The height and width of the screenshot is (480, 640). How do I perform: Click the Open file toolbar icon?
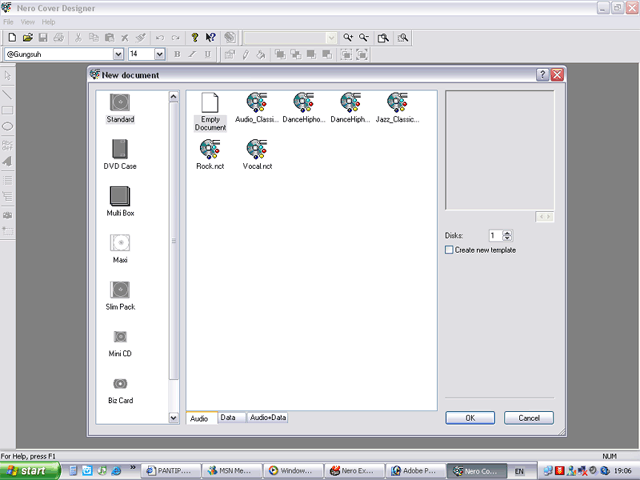(x=27, y=38)
